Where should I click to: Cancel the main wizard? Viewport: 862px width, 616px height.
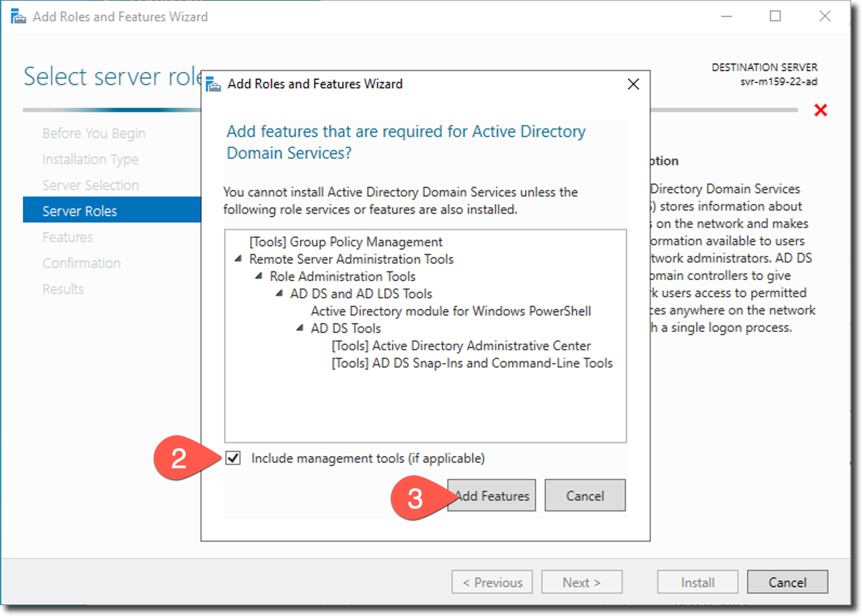(x=787, y=582)
